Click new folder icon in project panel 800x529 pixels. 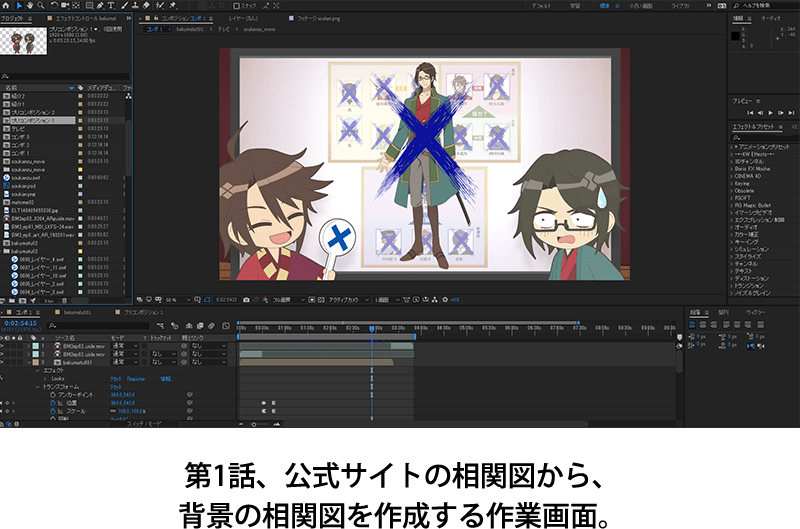(x=12, y=301)
